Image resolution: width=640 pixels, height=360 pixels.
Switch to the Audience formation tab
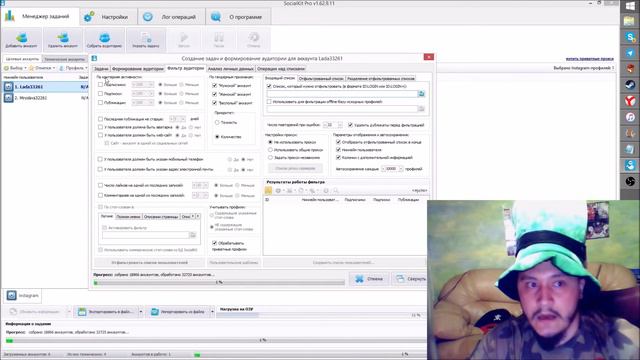(138, 69)
